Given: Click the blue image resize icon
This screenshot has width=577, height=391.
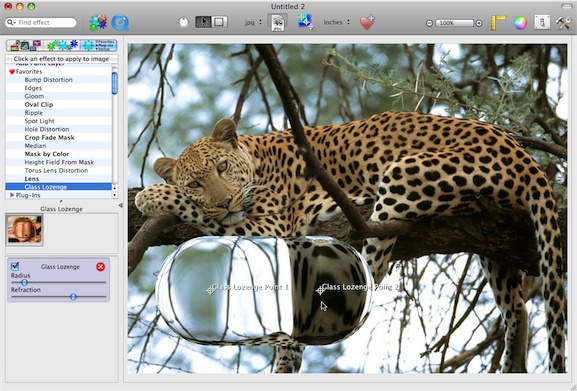Looking at the screenshot, I should [306, 22].
